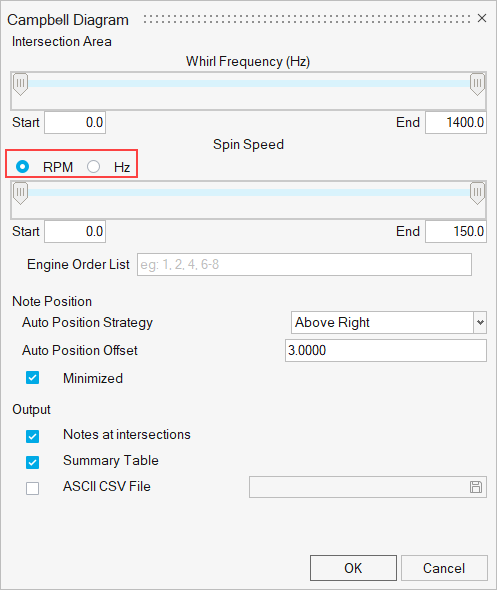Click the save file icon for CSV path

[x=476, y=487]
